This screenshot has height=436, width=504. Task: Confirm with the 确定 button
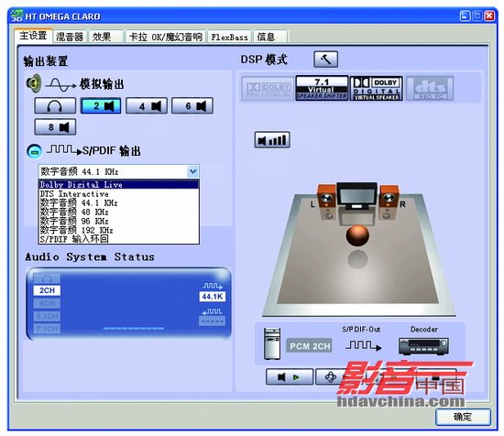point(463,417)
